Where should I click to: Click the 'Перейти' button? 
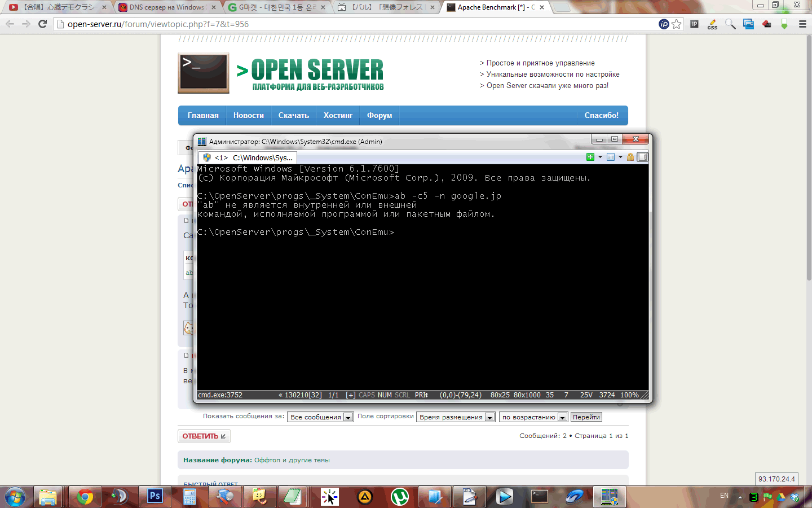point(586,417)
